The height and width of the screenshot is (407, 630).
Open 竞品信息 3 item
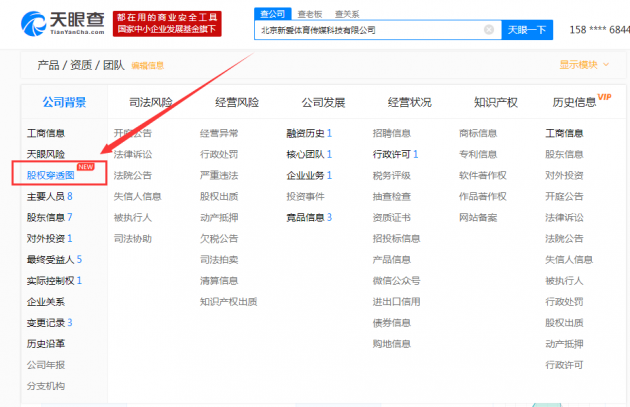[309, 217]
